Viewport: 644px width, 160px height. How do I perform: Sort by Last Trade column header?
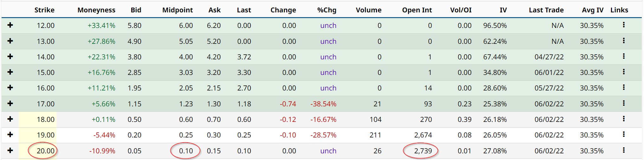(546, 10)
